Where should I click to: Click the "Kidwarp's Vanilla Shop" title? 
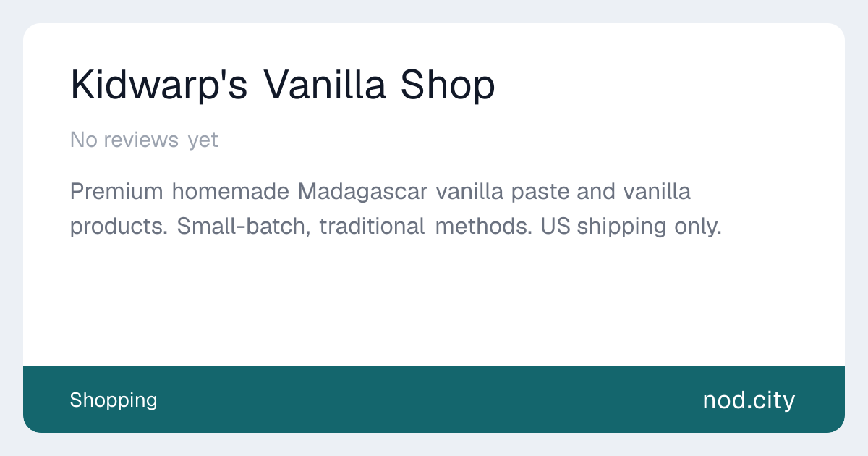pyautogui.click(x=282, y=85)
